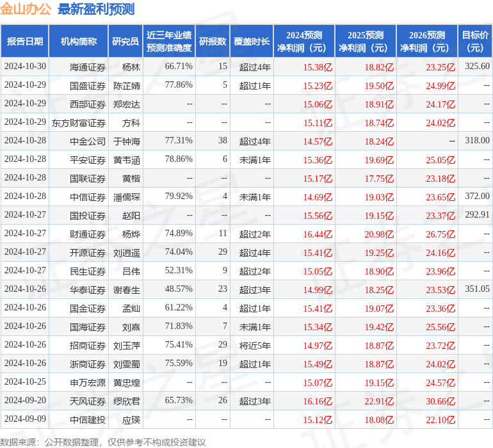This screenshot has width=493, height=448.
Task: Click accuracy value 52.31%
Action: tap(179, 270)
